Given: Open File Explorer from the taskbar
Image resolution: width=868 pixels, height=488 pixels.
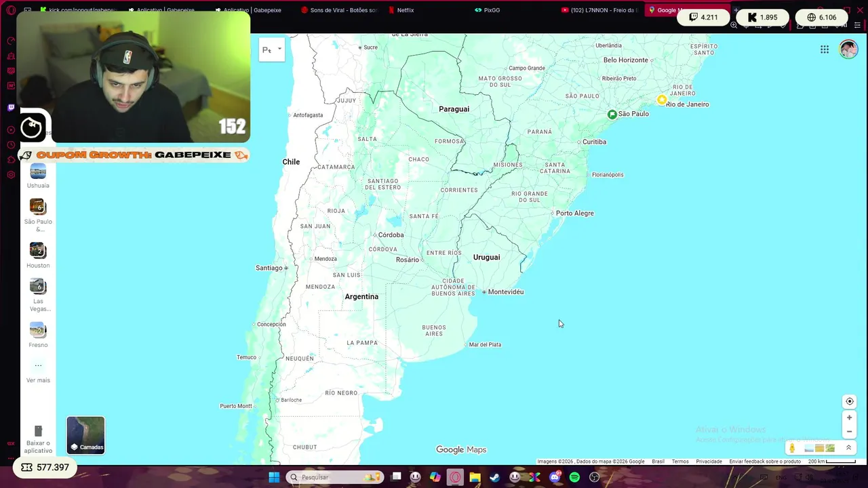Looking at the screenshot, I should click(x=475, y=477).
